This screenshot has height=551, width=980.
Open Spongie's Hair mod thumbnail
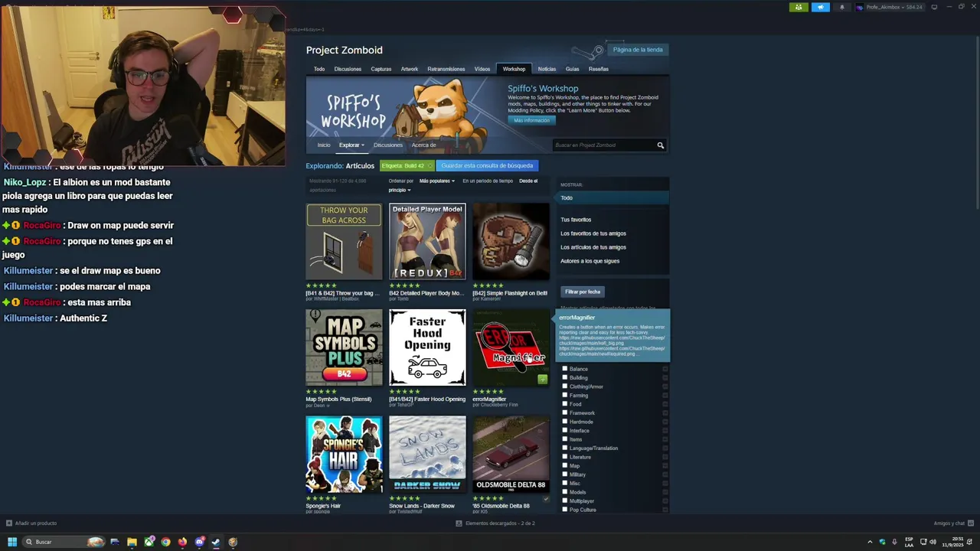tap(344, 455)
